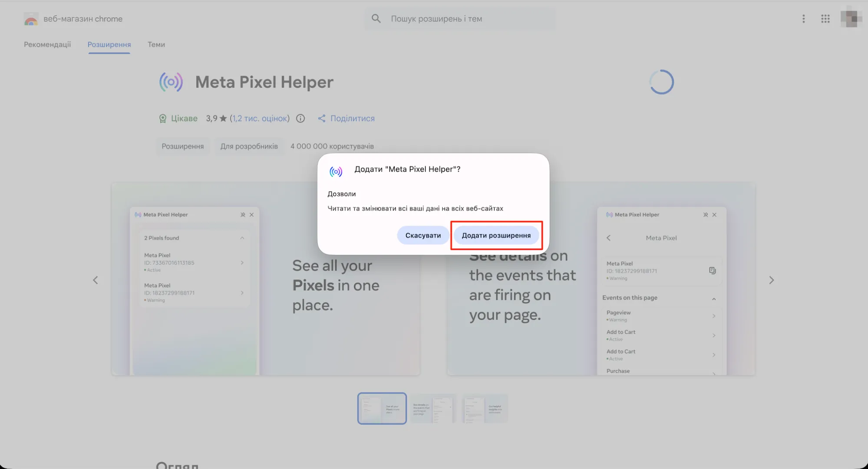Click the rating info circle icon

coord(300,118)
